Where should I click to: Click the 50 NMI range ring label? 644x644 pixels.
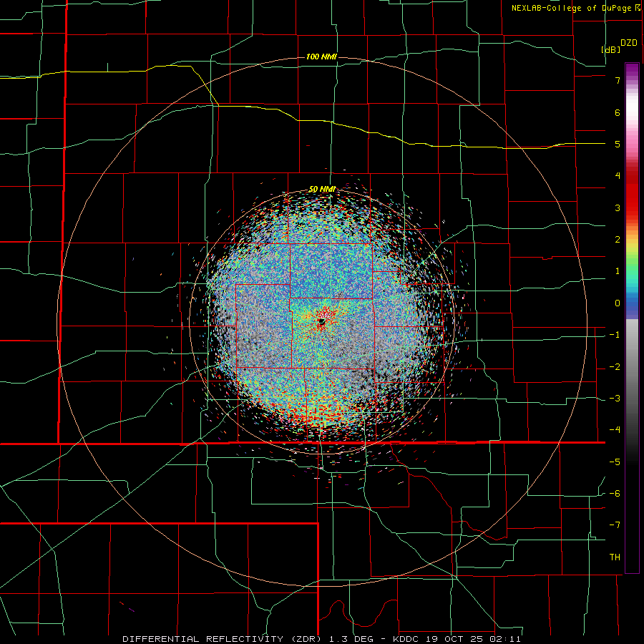[x=323, y=190]
